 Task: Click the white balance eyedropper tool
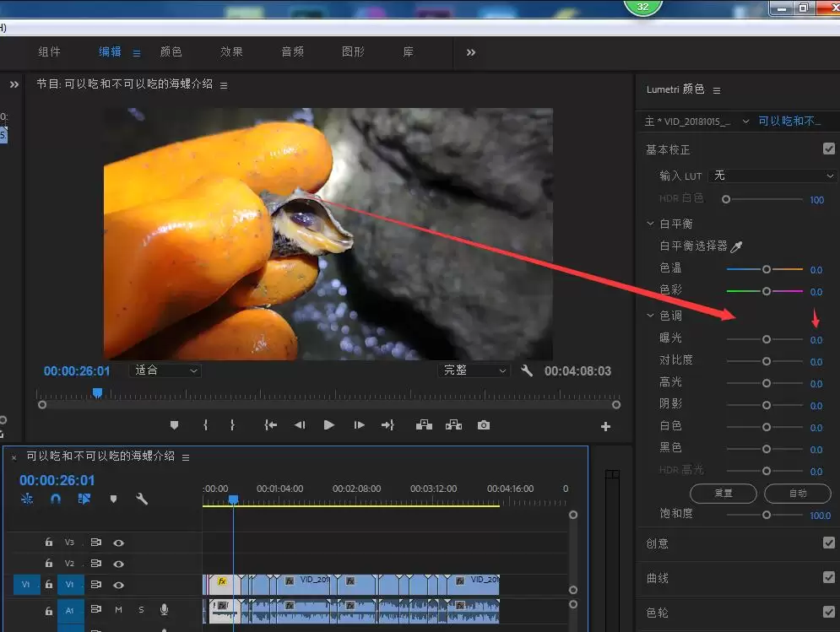[x=736, y=246]
